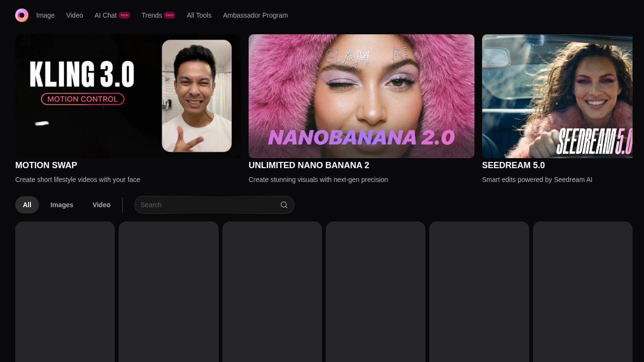Image resolution: width=644 pixels, height=362 pixels.
Task: Open the NanoBanana 2.0 banner image
Action: pos(362,96)
